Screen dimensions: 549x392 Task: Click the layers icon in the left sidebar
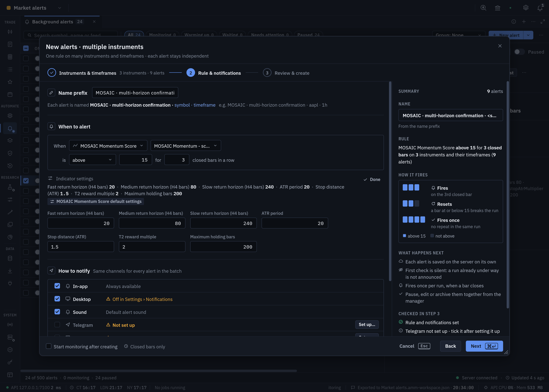(x=10, y=140)
